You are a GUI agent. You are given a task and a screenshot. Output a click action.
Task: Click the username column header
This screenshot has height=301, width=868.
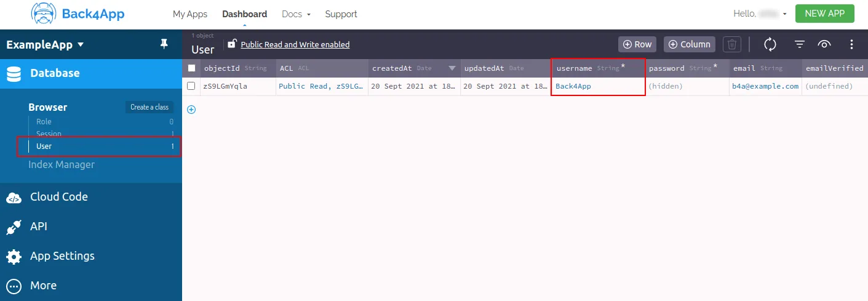coord(598,68)
